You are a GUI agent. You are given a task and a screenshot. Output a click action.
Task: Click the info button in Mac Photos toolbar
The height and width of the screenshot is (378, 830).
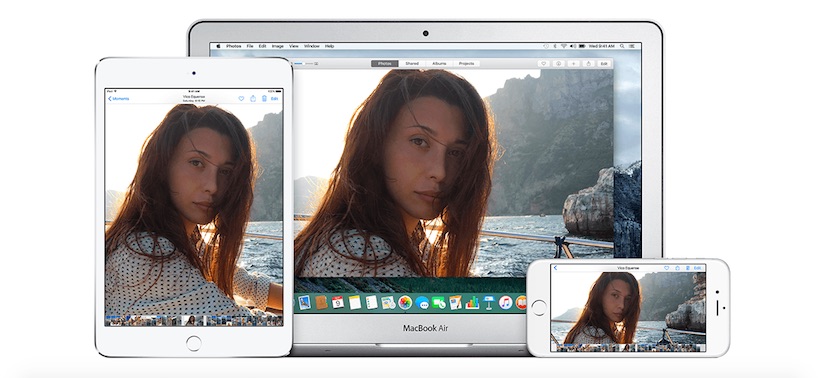click(558, 64)
